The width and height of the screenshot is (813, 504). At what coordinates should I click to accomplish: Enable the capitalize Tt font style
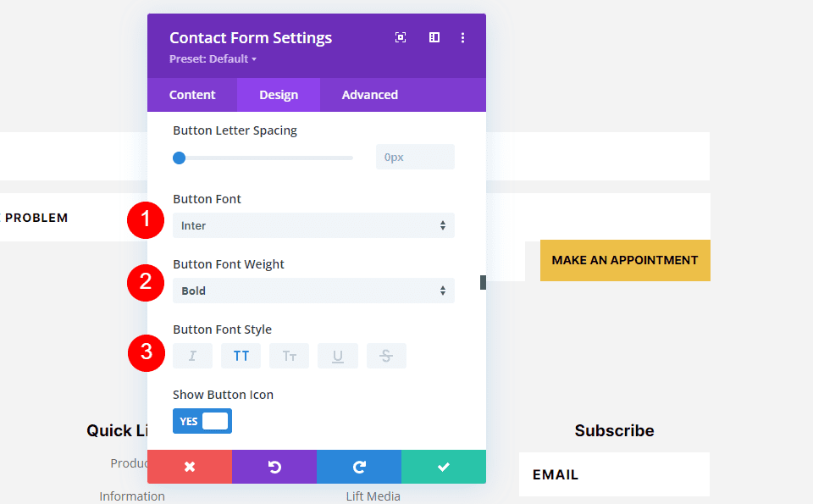(x=289, y=355)
